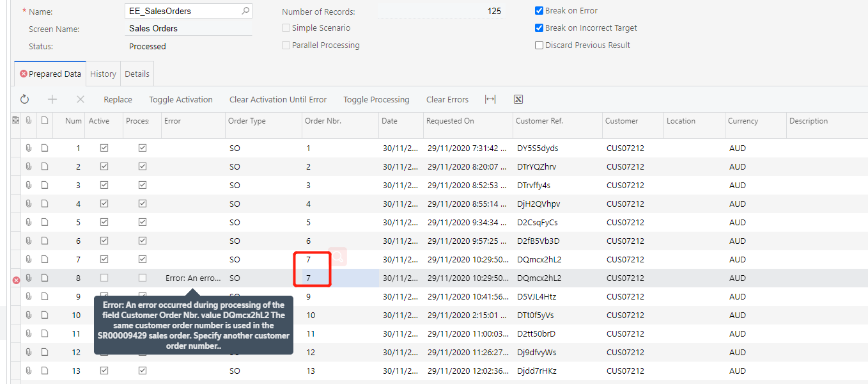The height and width of the screenshot is (384, 868).
Task: Click the add row plus icon
Action: [52, 99]
